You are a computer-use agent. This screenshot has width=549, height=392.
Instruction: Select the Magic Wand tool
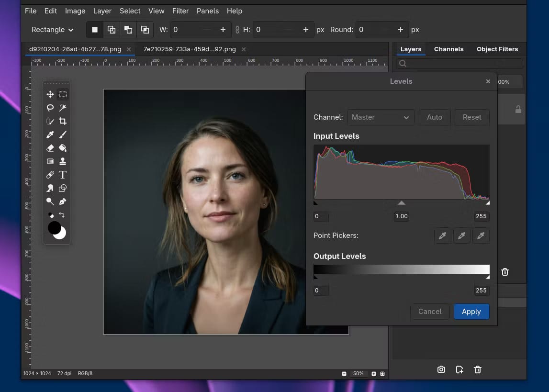coord(63,108)
